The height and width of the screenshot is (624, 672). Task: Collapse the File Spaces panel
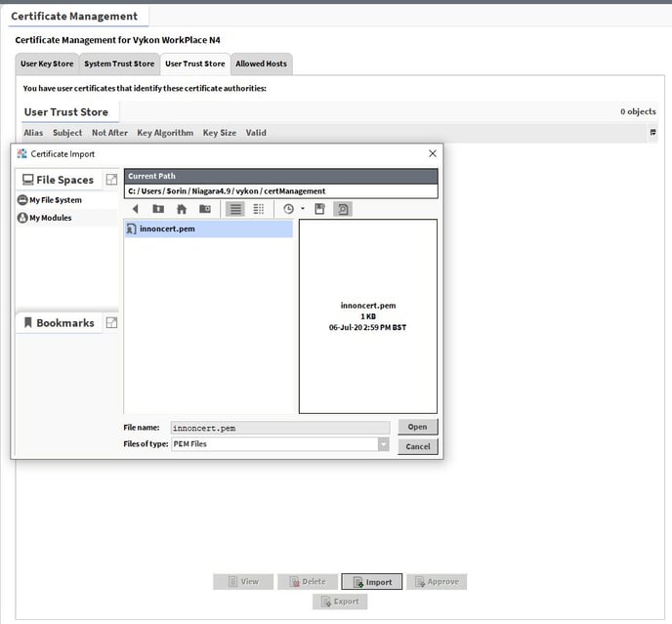coord(111,180)
